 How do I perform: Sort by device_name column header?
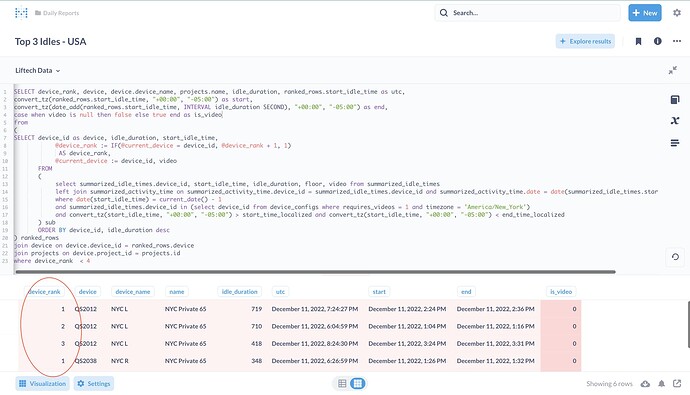[x=132, y=291]
